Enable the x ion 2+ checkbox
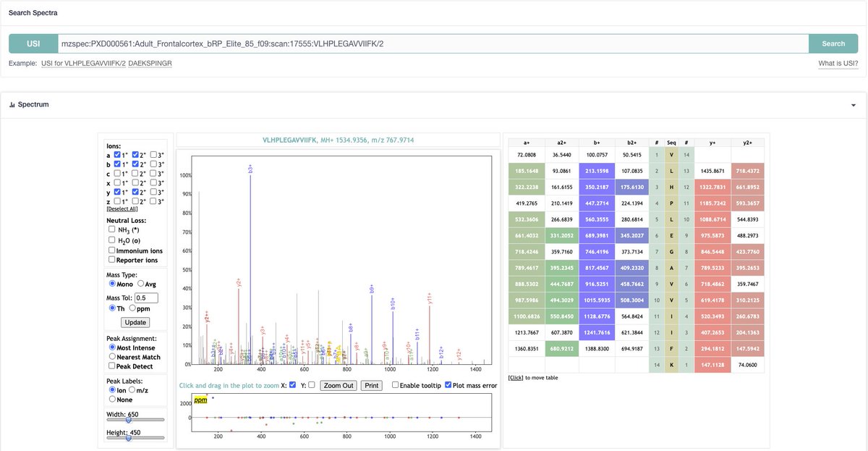The height and width of the screenshot is (451, 868). point(135,182)
